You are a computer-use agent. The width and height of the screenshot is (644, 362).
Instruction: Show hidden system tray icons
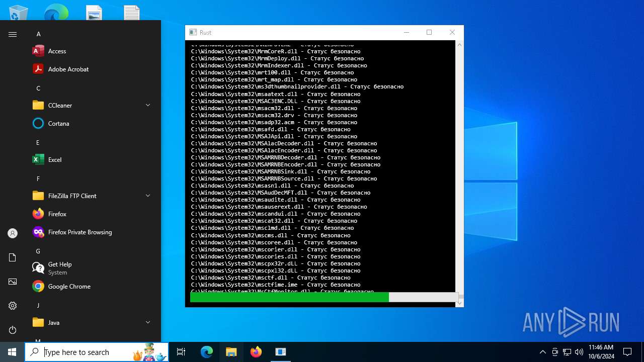point(542,352)
